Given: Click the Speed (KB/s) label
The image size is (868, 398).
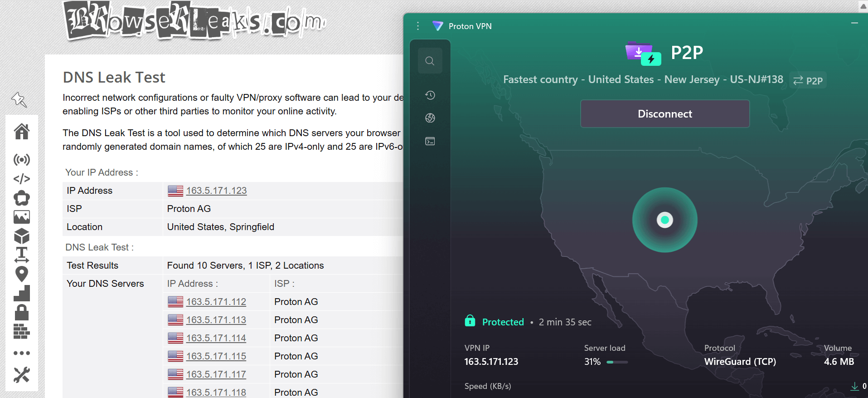Looking at the screenshot, I should [x=488, y=386].
